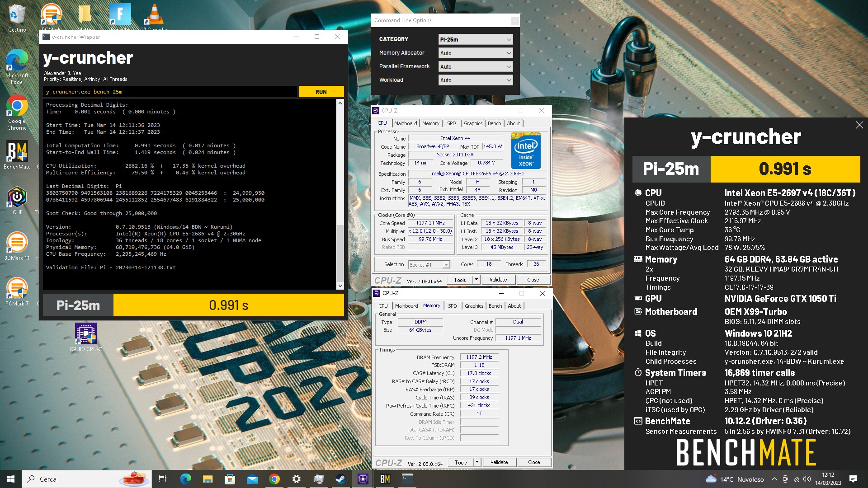Expand Tools arrow in bottom CPU-Z

[x=477, y=462]
